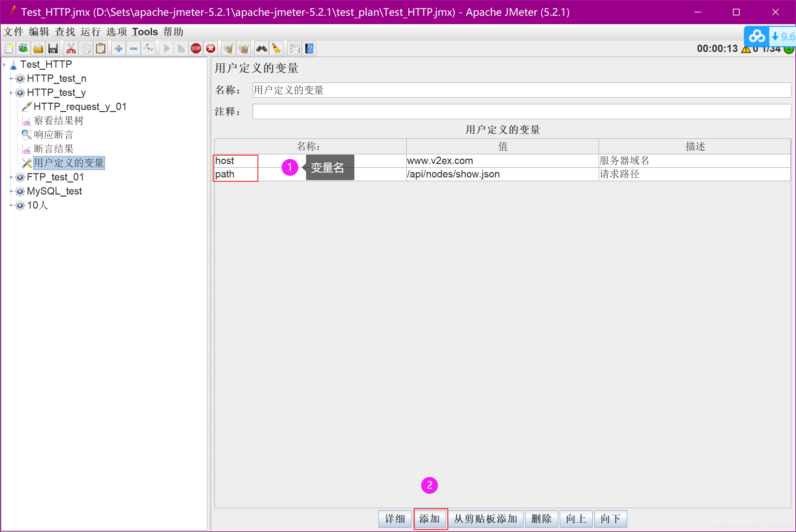Viewport: 796px width, 532px height.
Task: Click the Cut scissors icon
Action: tap(71, 49)
